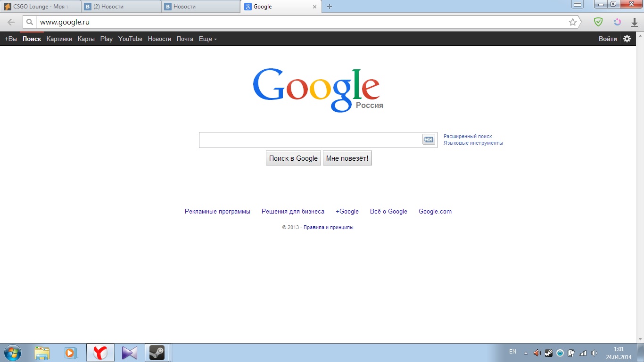
Task: Open the Расширенный поиск link
Action: (x=468, y=136)
